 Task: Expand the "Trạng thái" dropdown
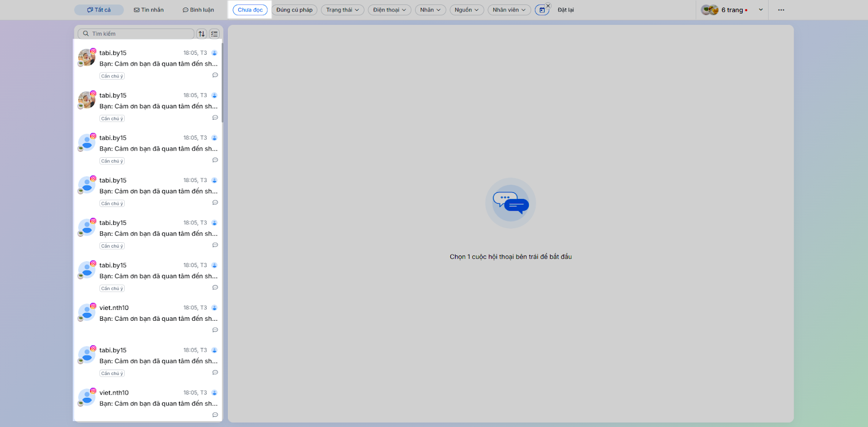point(342,10)
